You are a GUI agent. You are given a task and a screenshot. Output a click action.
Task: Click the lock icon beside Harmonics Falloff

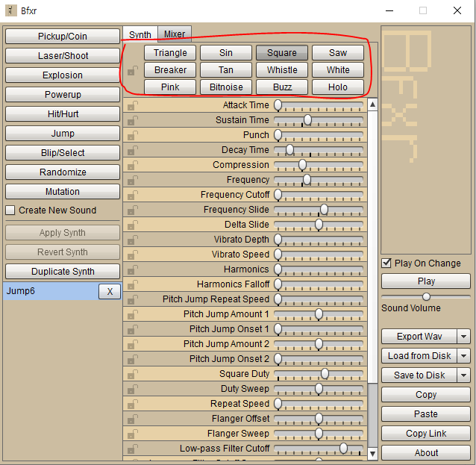[x=132, y=284]
